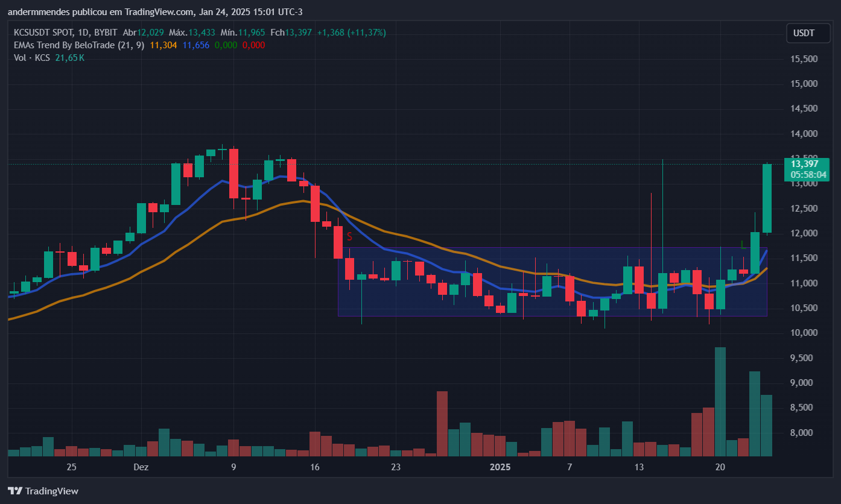This screenshot has height=504, width=841.
Task: Click the '13' date label on time axis
Action: pyautogui.click(x=639, y=467)
